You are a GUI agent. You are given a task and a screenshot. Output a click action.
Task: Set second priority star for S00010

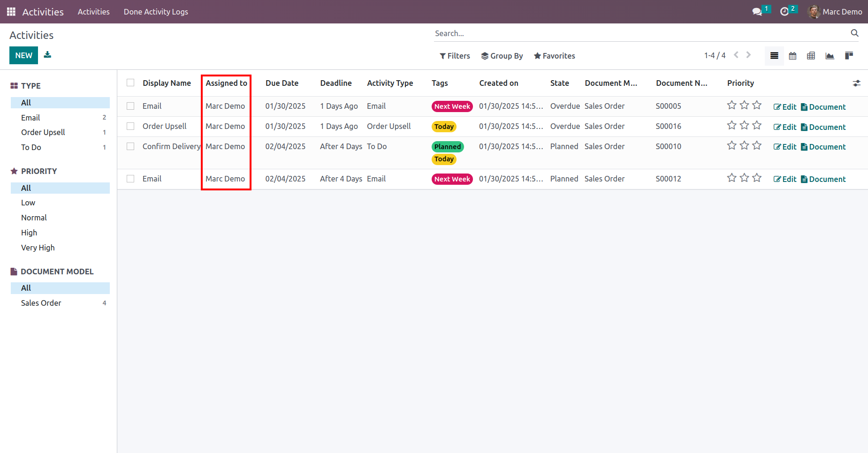[744, 146]
